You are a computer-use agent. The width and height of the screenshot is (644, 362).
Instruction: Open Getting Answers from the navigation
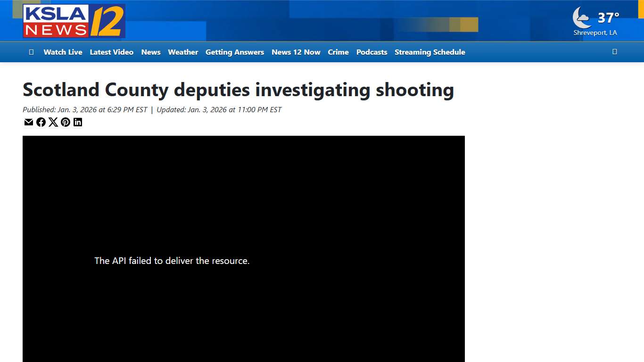[235, 52]
